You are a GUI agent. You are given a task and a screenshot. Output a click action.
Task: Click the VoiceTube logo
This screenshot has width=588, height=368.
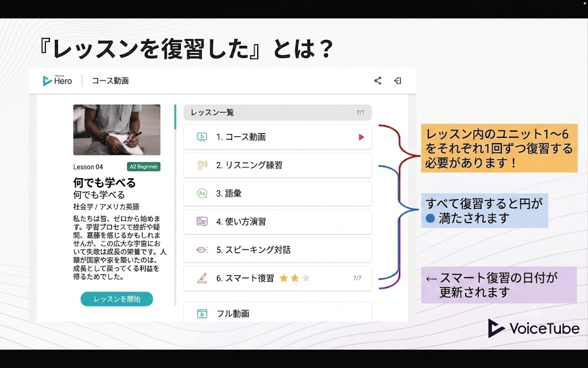tap(533, 328)
